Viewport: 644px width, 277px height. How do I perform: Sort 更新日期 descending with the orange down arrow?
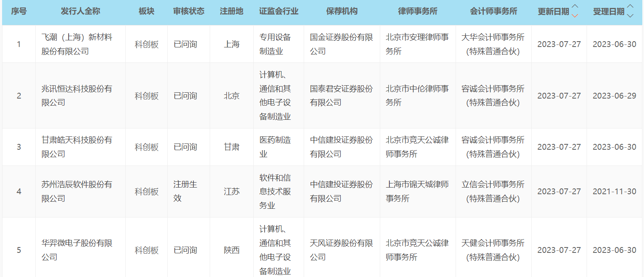(x=575, y=16)
